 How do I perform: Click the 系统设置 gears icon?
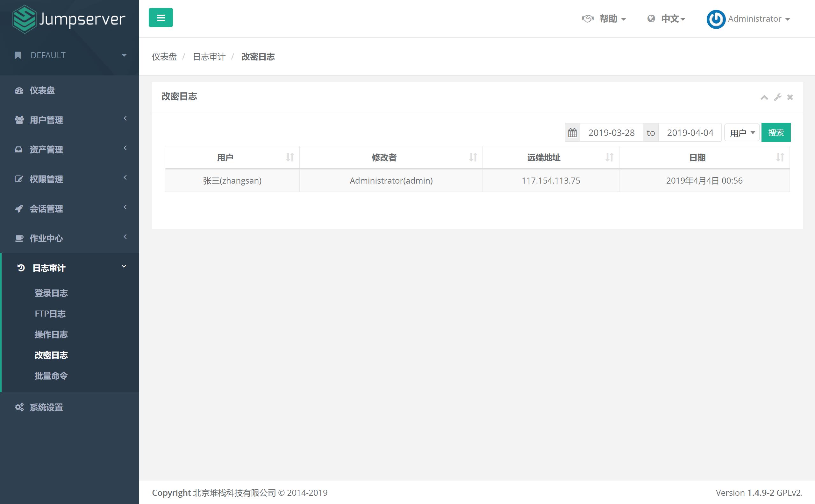tap(19, 407)
